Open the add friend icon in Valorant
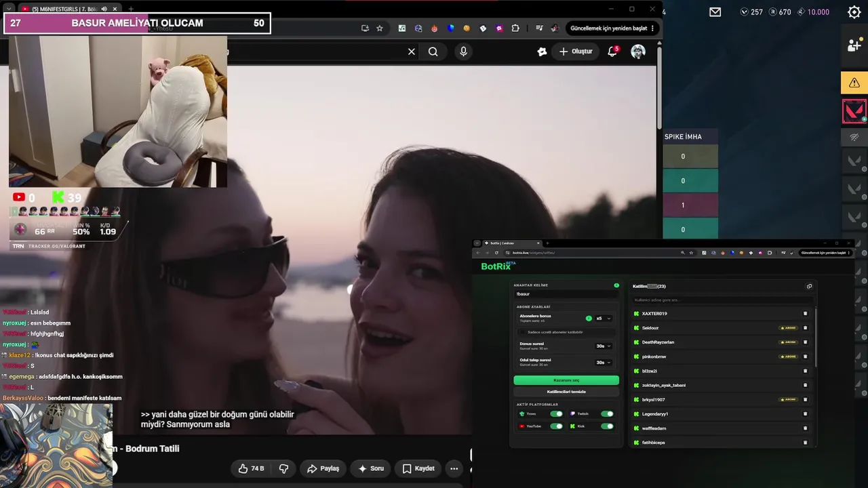 [854, 45]
